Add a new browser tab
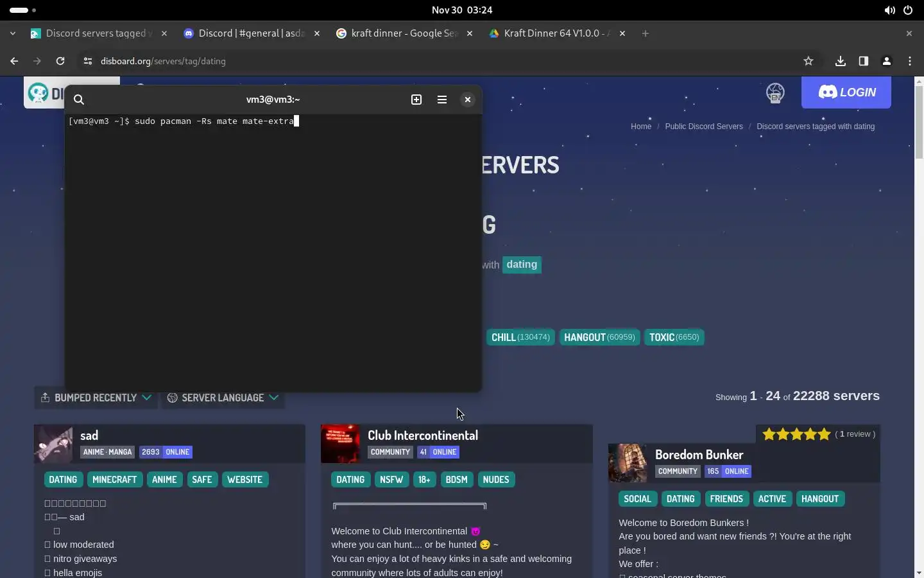Image resolution: width=924 pixels, height=578 pixels. pyautogui.click(x=646, y=33)
